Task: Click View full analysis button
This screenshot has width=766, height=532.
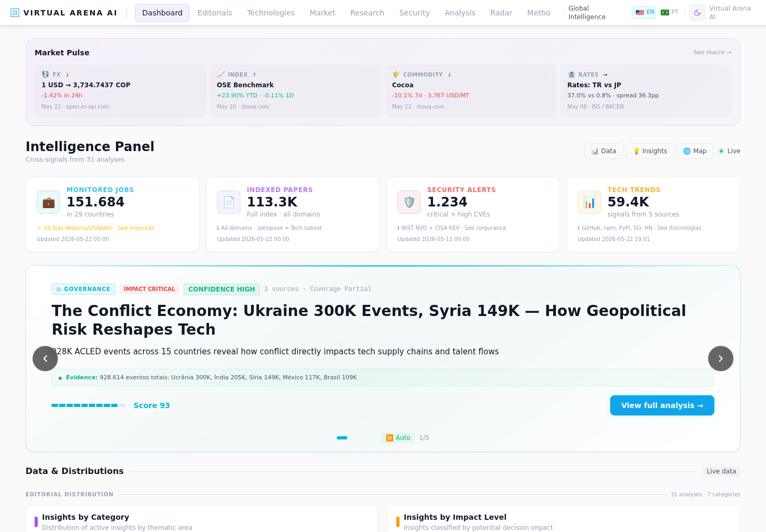Action: [x=662, y=405]
